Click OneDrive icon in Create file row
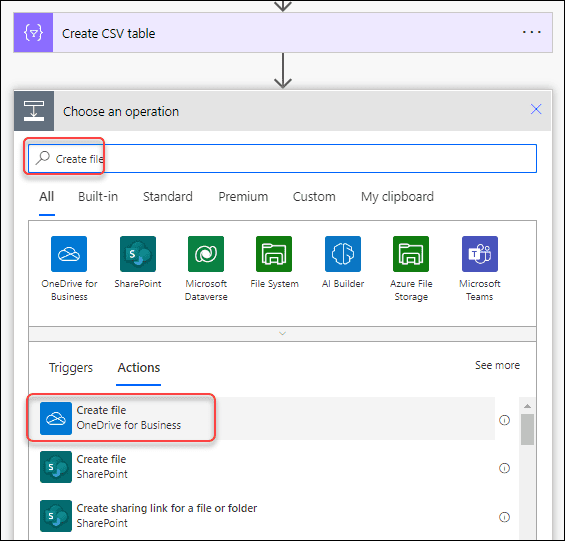The height and width of the screenshot is (541, 565). coord(56,418)
